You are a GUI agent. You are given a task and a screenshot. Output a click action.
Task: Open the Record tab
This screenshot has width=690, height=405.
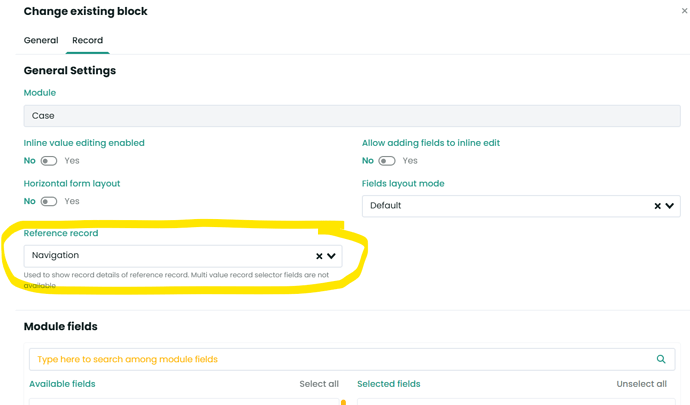88,40
